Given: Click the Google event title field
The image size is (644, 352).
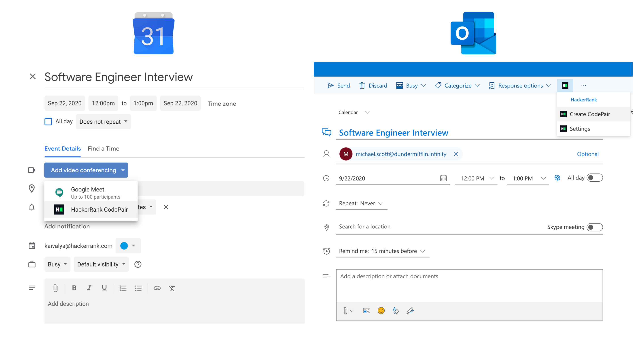Looking at the screenshot, I should [x=174, y=77].
